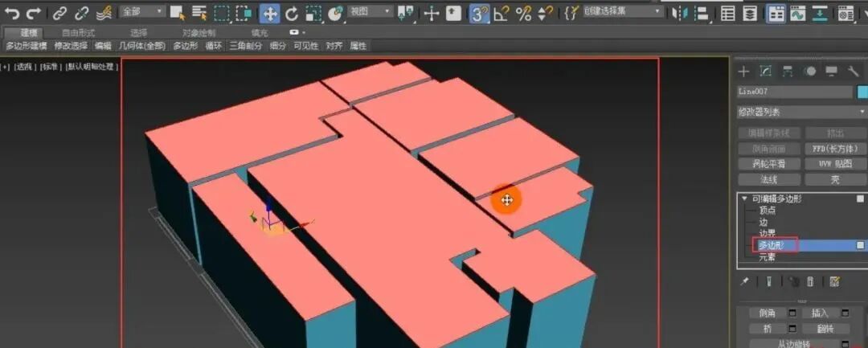This screenshot has height=348, width=868.
Task: Select and Scale tool
Action: (313, 14)
